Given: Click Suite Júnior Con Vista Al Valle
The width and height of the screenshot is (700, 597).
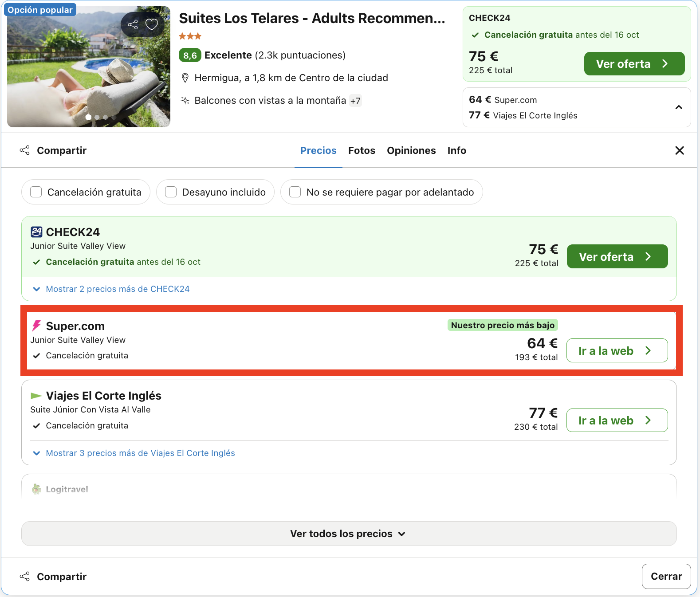Looking at the screenshot, I should tap(90, 409).
